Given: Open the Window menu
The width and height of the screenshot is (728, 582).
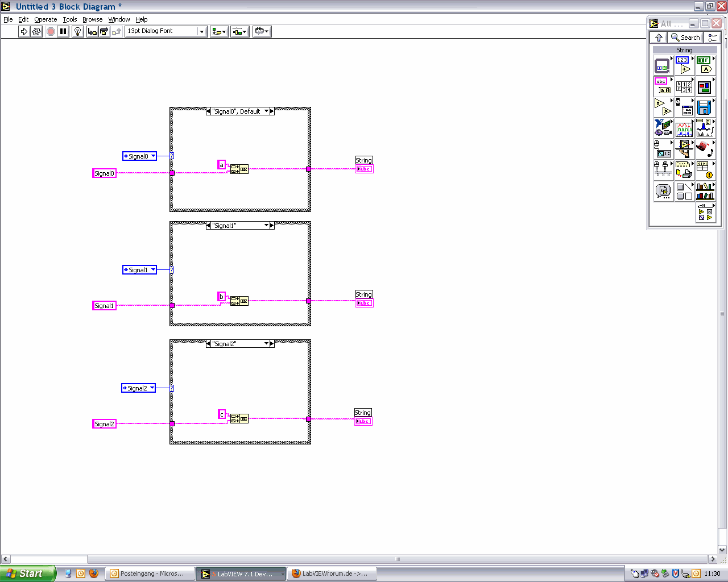Looking at the screenshot, I should coord(119,19).
